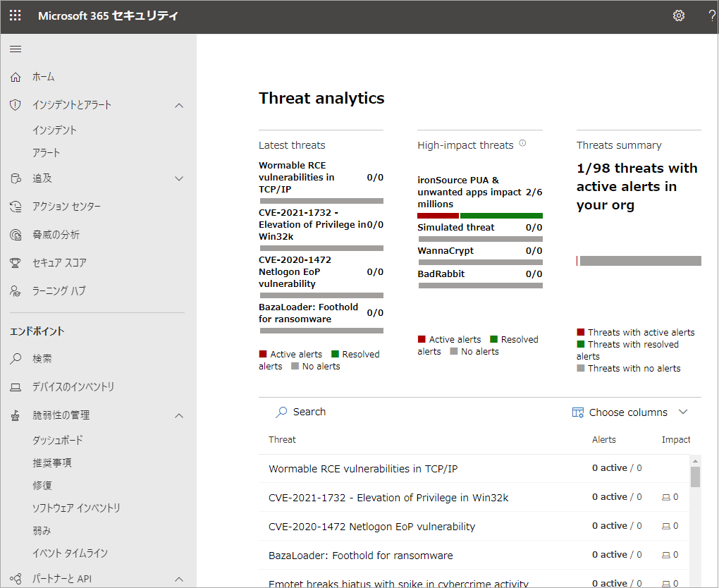Select Emotet breaks hiatus table row
This screenshot has height=588, width=719.
tap(474, 579)
